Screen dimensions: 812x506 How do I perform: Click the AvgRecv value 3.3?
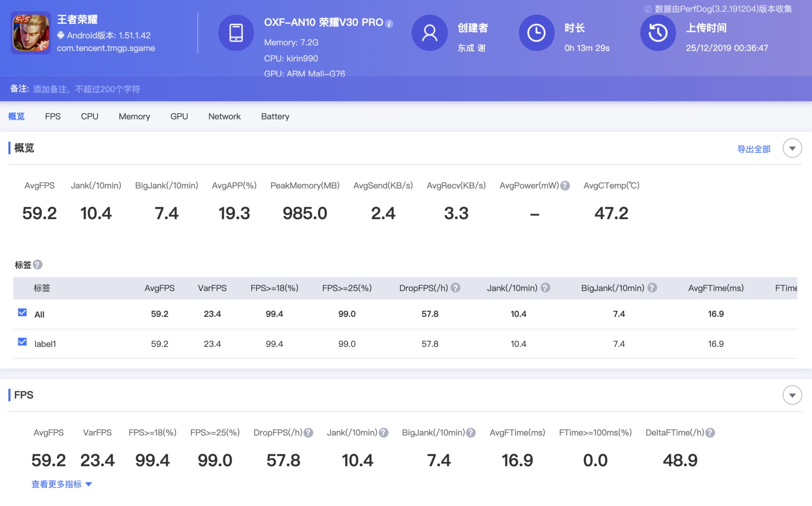click(x=456, y=213)
